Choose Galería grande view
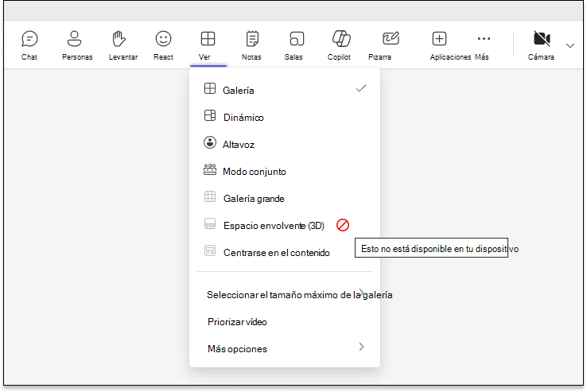 (x=285, y=199)
